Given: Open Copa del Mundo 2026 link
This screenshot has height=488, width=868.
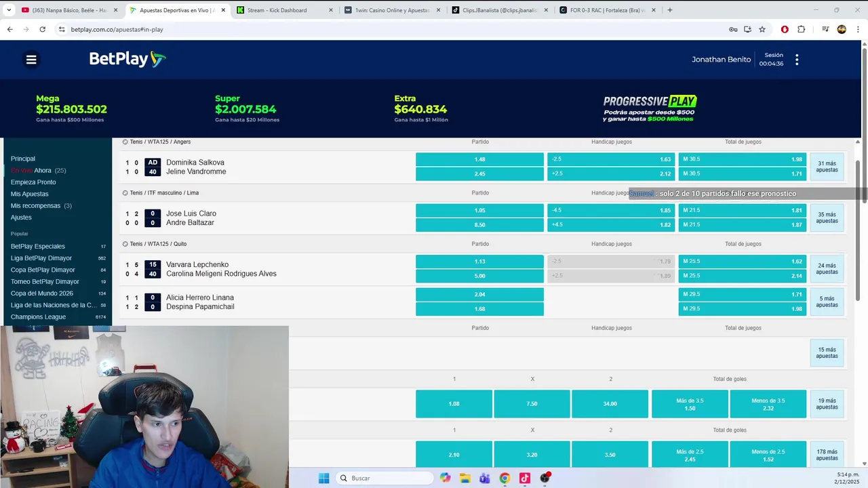Looking at the screenshot, I should click(x=42, y=293).
